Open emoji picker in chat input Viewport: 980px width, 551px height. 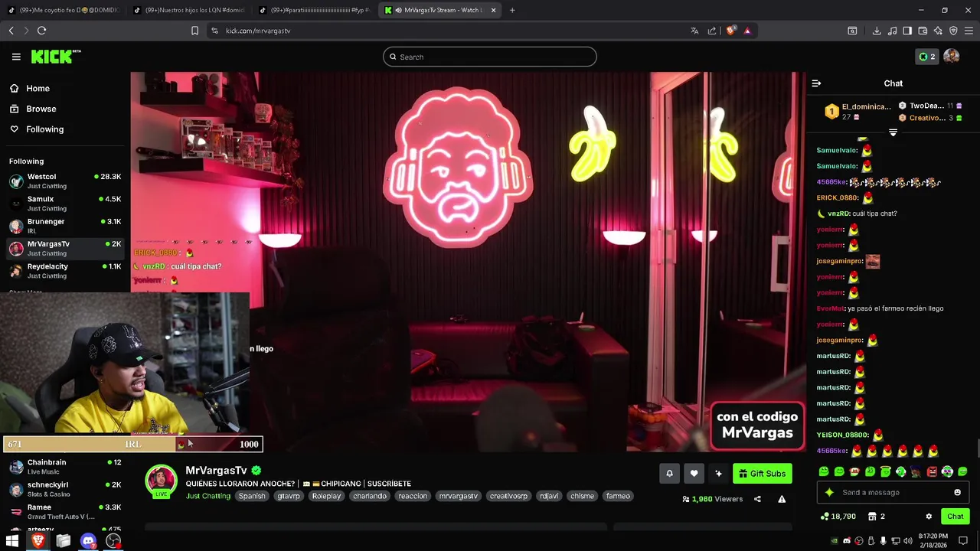(x=957, y=492)
